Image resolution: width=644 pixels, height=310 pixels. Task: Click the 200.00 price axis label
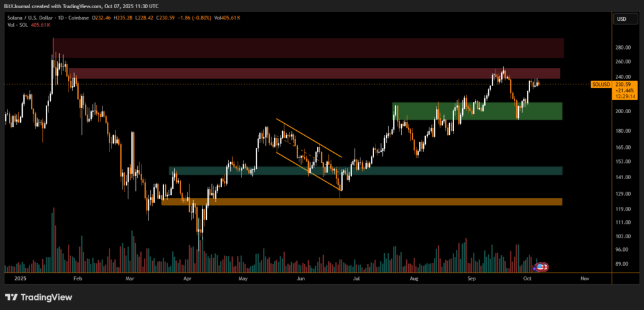[623, 111]
